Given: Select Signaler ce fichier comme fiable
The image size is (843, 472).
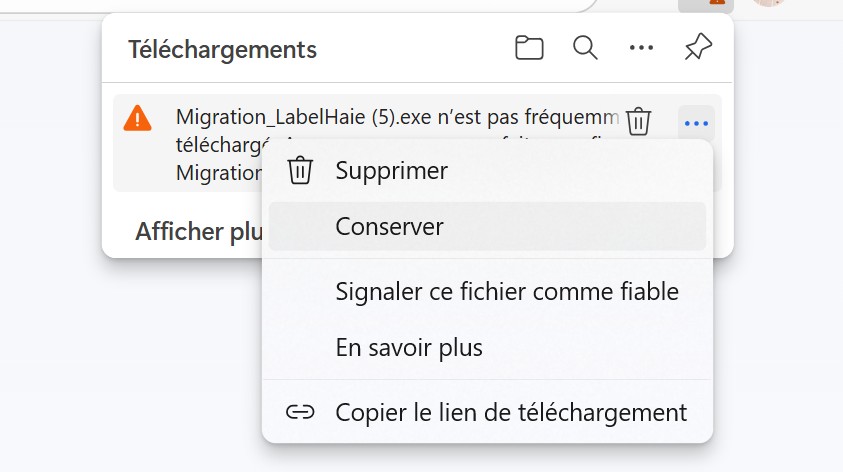Looking at the screenshot, I should pos(507,292).
